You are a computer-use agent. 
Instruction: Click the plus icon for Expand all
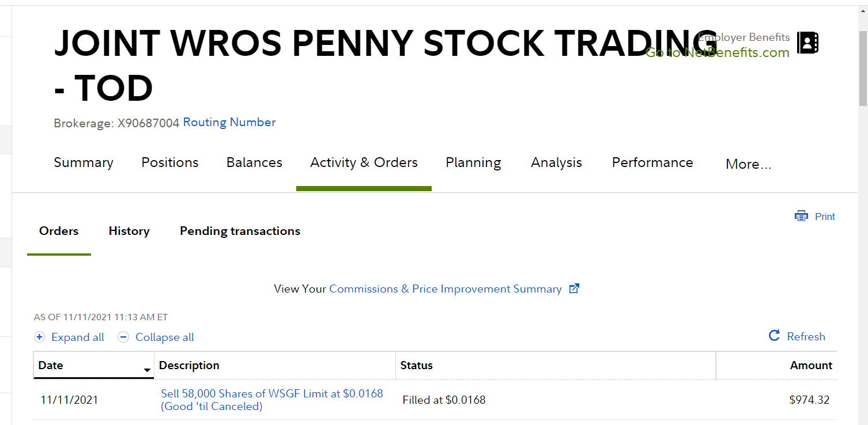coord(39,337)
